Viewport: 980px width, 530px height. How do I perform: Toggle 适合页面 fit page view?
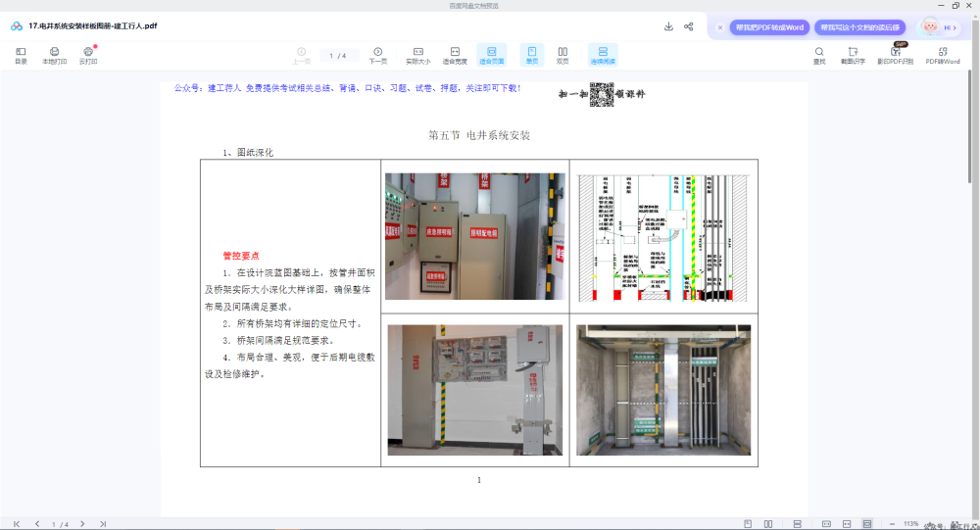coord(491,55)
